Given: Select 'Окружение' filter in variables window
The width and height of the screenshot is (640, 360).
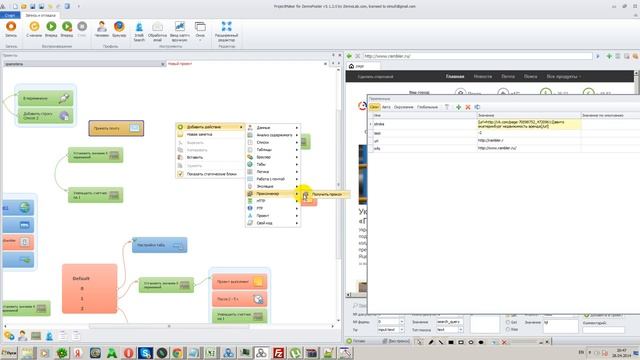Looking at the screenshot, I should click(403, 107).
